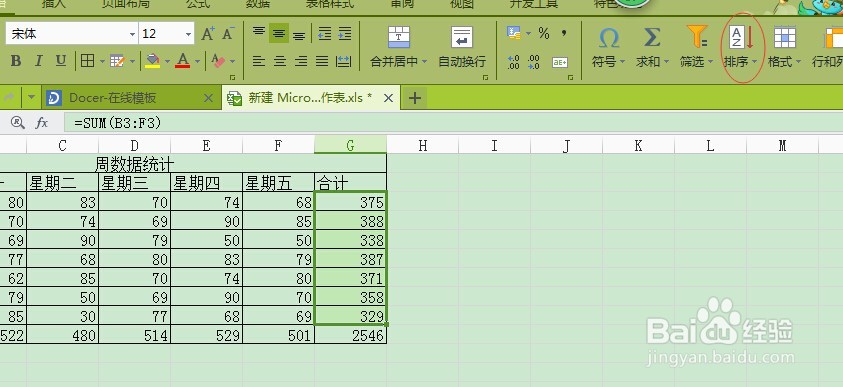Image resolution: width=843 pixels, height=387 pixels.
Task: Toggle bold formatting
Action: coord(16,61)
